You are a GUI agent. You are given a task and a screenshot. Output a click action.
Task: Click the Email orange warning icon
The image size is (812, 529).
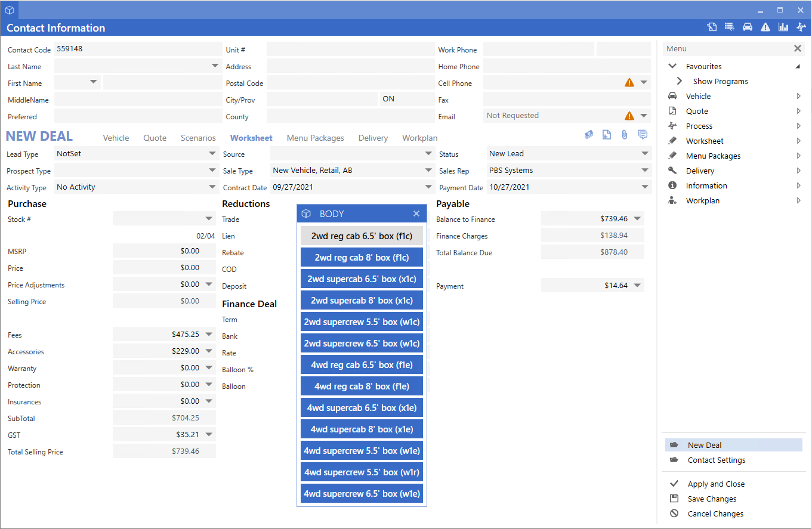click(629, 116)
